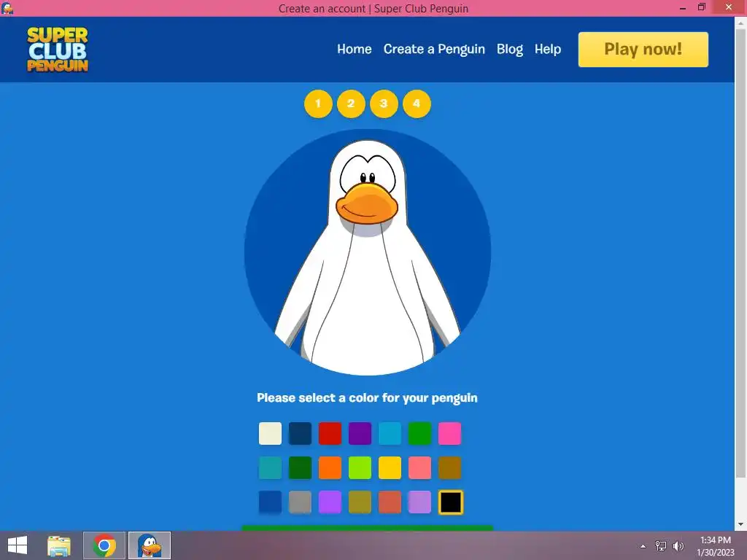
Task: Click the Super Club Penguin logo
Action: [x=58, y=50]
